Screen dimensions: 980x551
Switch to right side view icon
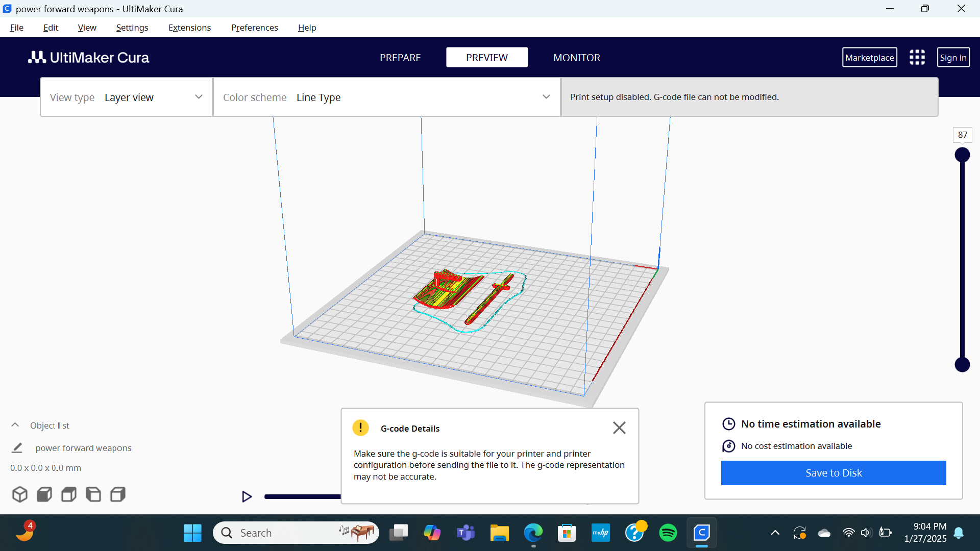(118, 494)
